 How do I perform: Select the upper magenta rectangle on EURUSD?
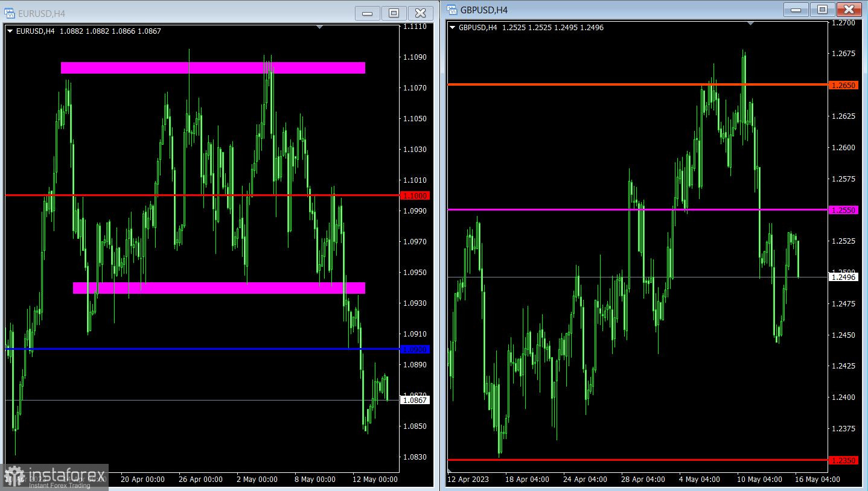(x=213, y=68)
